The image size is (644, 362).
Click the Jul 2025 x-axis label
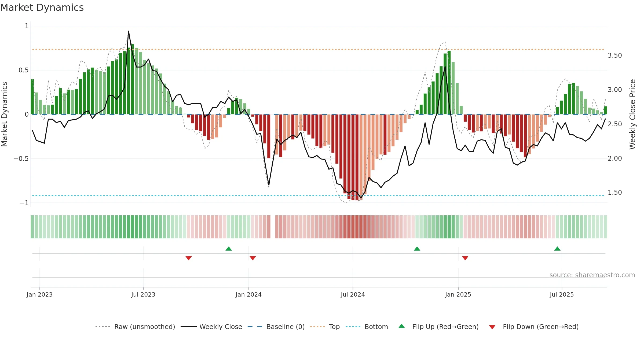click(x=562, y=294)
